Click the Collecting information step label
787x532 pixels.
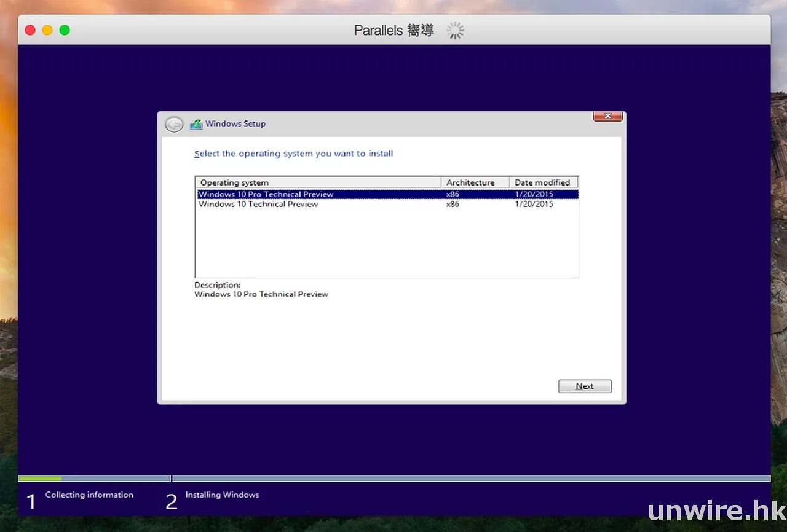coord(89,495)
